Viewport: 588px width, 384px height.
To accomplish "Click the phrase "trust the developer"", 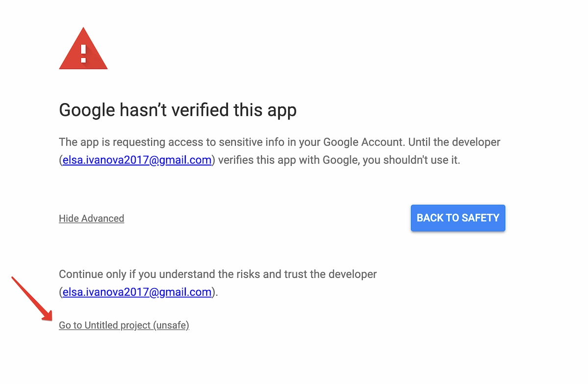I will 330,274.
